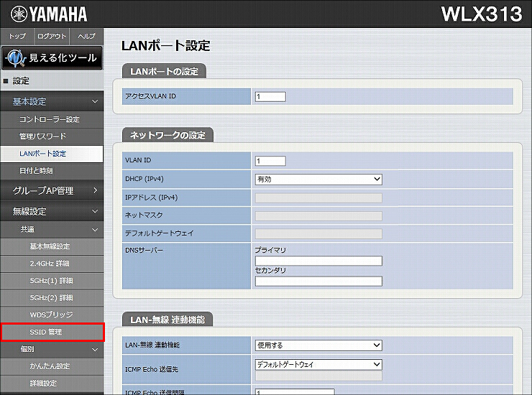Open 管理パスワード settings
Image resolution: width=532 pixels, height=395 pixels.
point(52,136)
